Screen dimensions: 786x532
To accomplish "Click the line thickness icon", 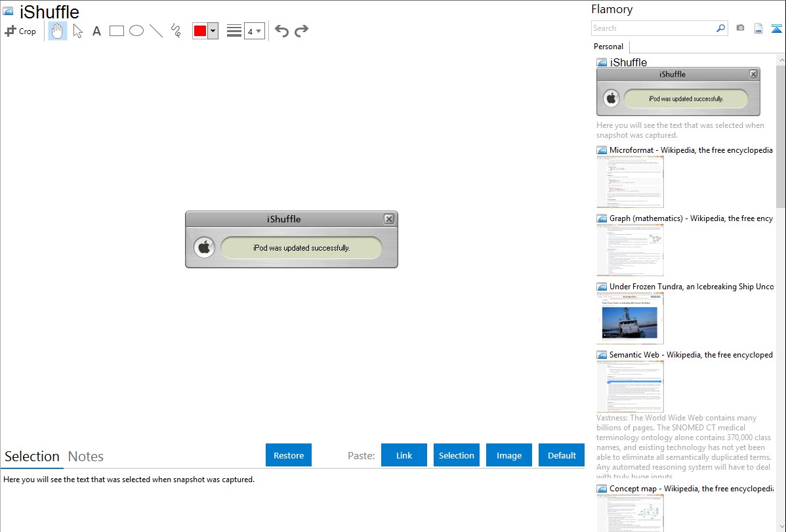I will 234,31.
